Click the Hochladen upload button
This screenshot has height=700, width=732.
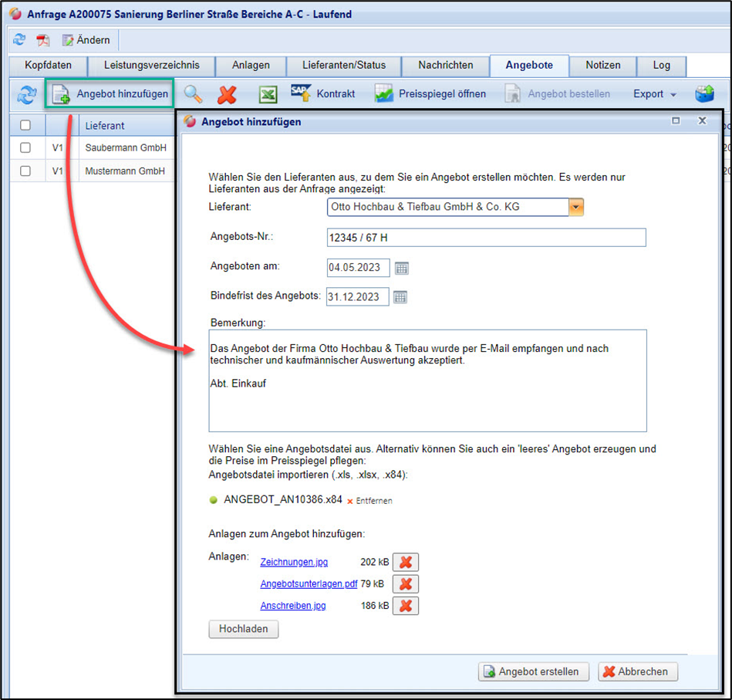click(x=243, y=629)
